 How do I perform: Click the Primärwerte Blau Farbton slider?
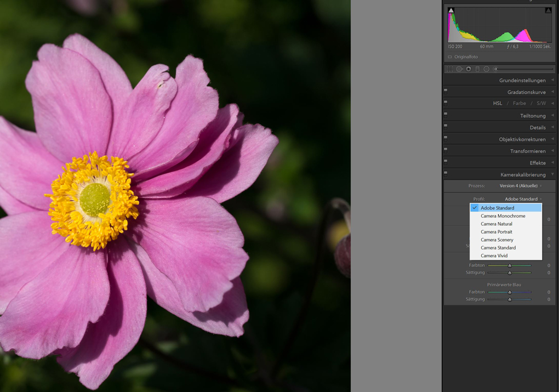point(509,292)
